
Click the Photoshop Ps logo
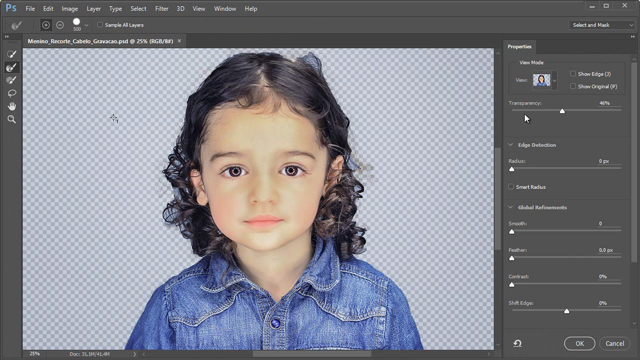pos(11,8)
